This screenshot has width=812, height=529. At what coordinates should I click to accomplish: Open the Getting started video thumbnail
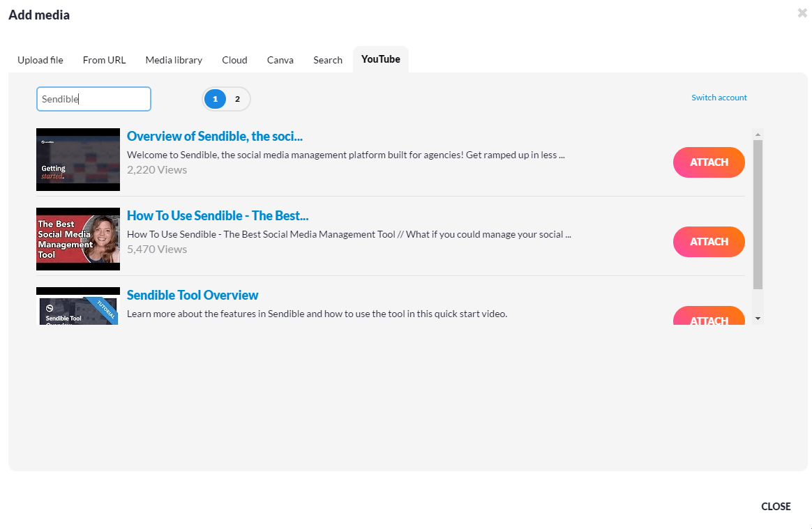coord(78,160)
